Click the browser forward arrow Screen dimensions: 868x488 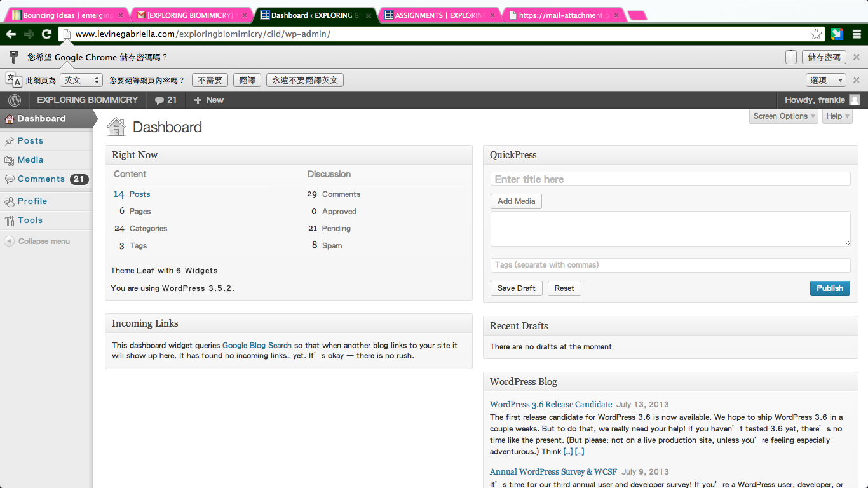click(29, 34)
